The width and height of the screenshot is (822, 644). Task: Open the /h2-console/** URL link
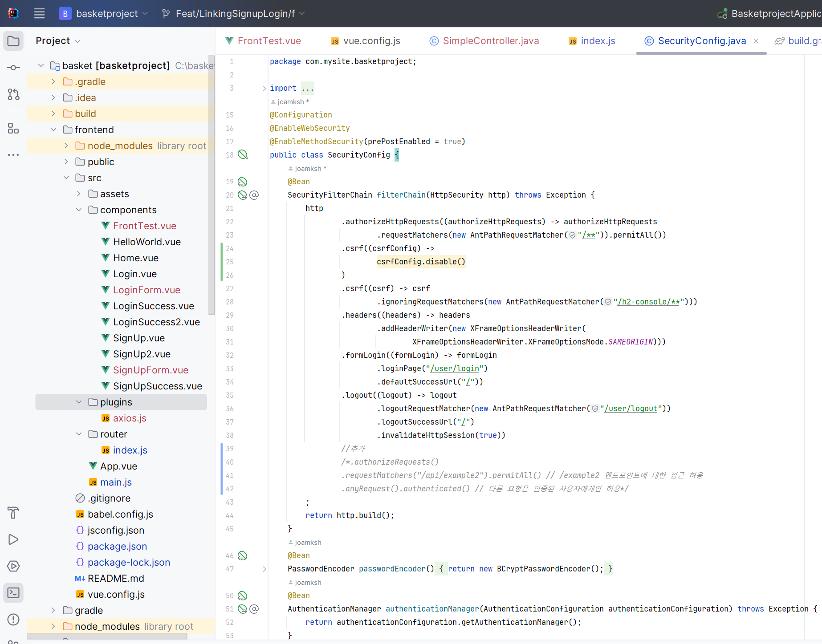(x=648, y=302)
